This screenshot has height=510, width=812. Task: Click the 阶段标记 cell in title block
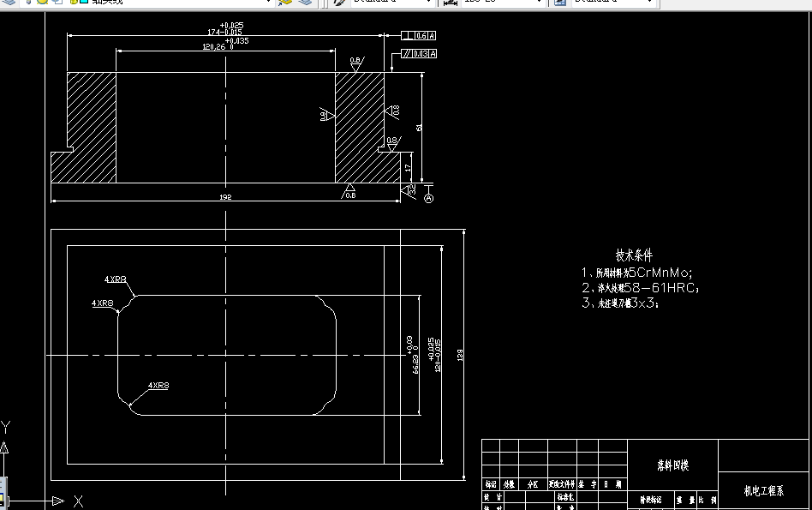[x=651, y=500]
